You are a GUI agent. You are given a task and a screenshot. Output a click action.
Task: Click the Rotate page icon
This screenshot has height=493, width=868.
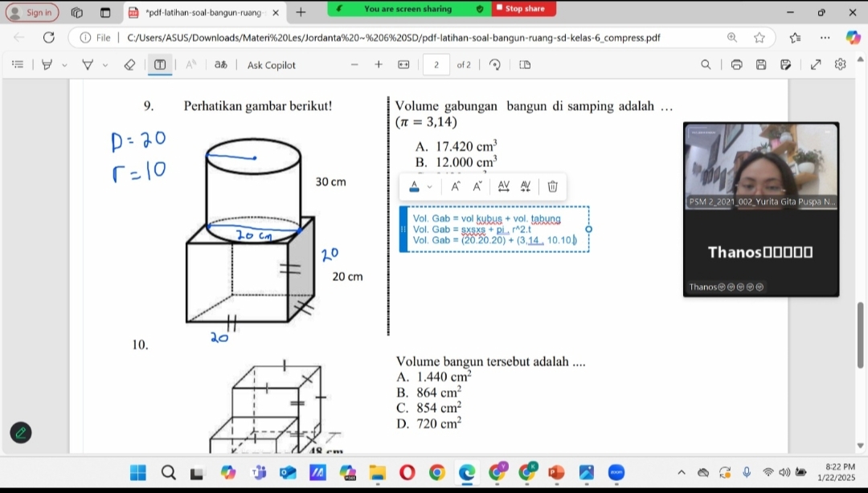pyautogui.click(x=495, y=65)
